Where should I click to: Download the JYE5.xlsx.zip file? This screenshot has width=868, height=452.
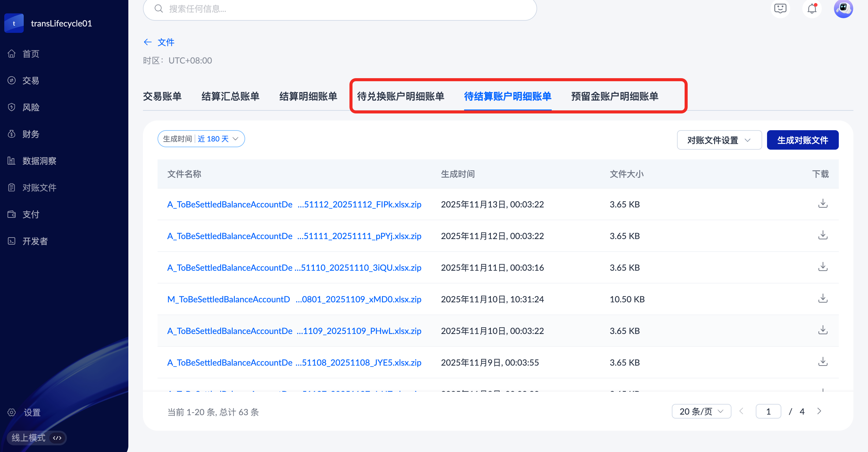click(x=822, y=362)
